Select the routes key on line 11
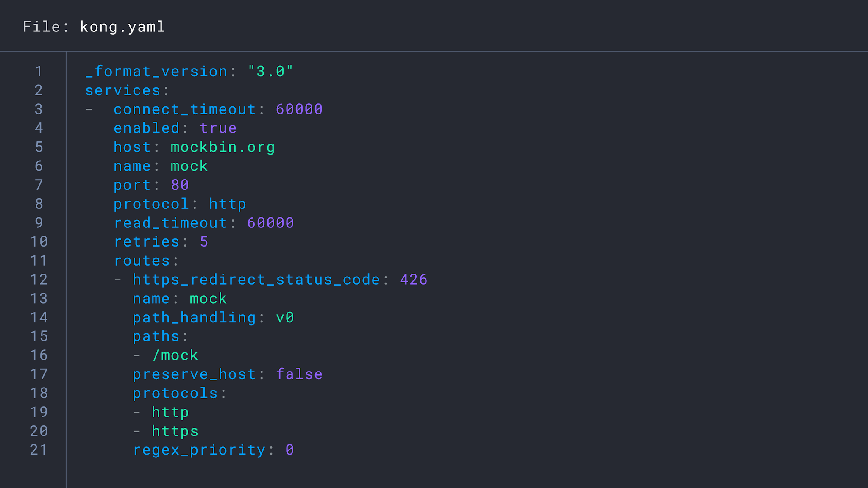Image resolution: width=868 pixels, height=488 pixels. (142, 260)
